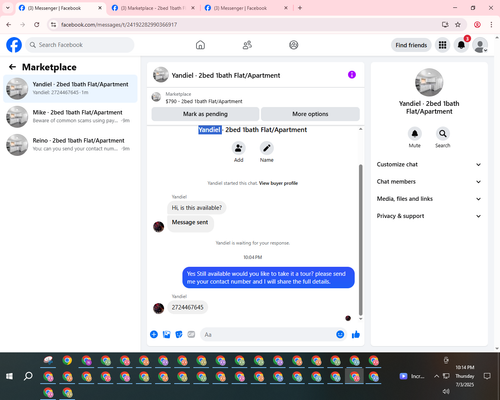Go back using the Marketplace arrow
500x400 pixels.
[12, 67]
